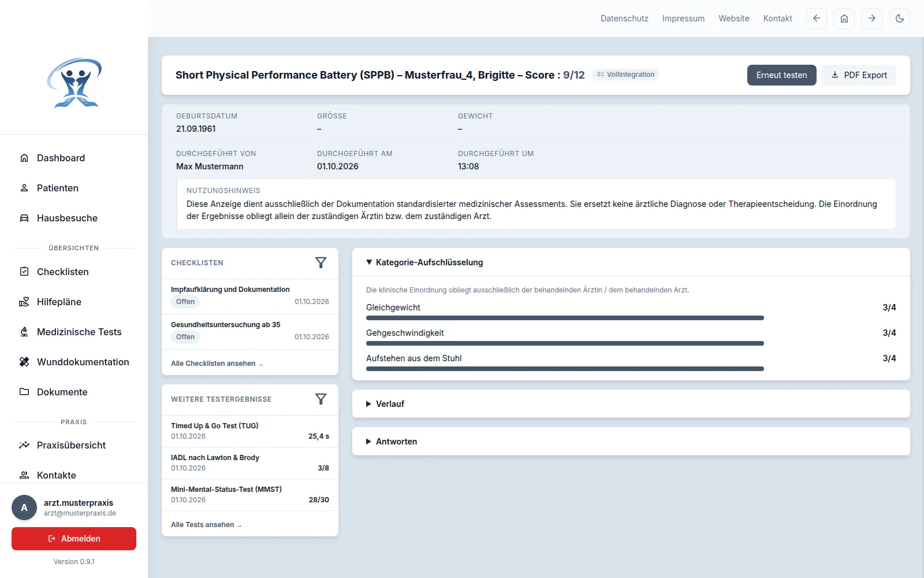Viewport: 924px width, 578px height.
Task: Click the Checklisten clipboard icon
Action: click(24, 272)
